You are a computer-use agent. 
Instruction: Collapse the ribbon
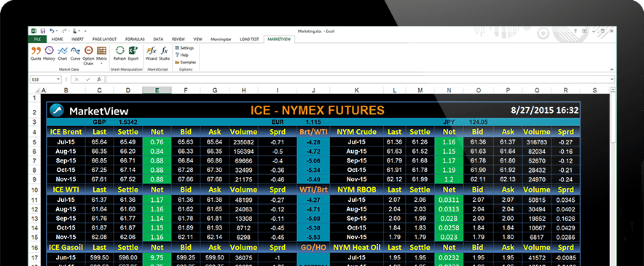tap(611, 70)
